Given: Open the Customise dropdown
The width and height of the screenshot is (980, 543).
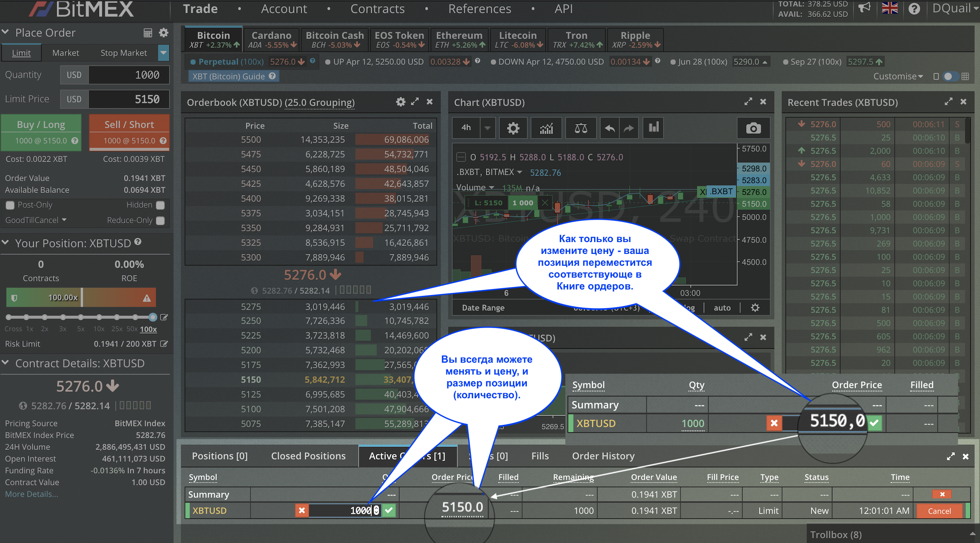Looking at the screenshot, I should (898, 76).
